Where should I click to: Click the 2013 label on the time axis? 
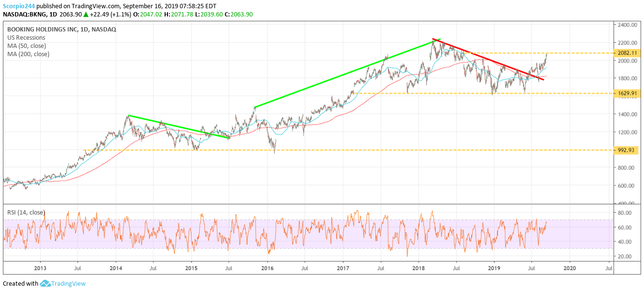click(40, 267)
